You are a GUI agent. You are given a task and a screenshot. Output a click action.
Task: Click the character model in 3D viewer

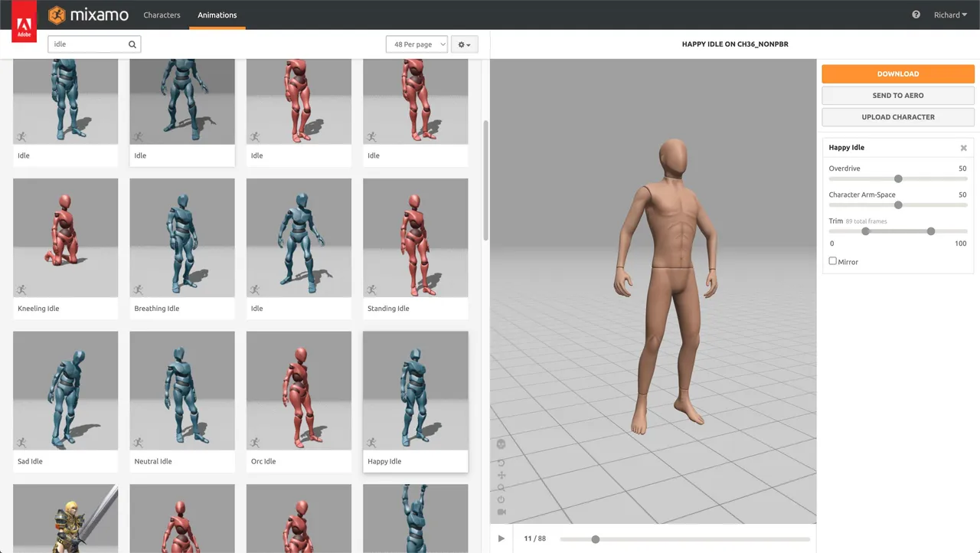665,287
